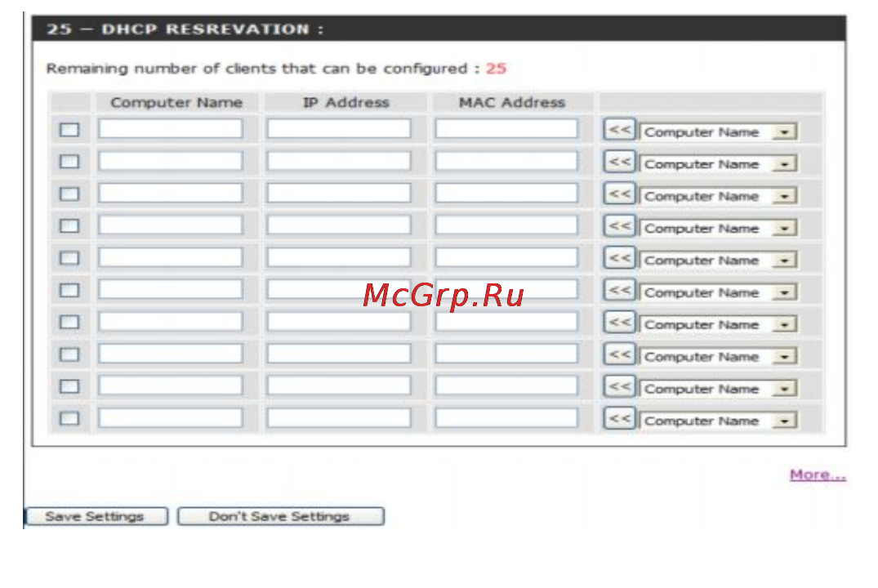This screenshot has height=588, width=878.
Task: Open third row's Computer Name dropdown
Action: (719, 197)
